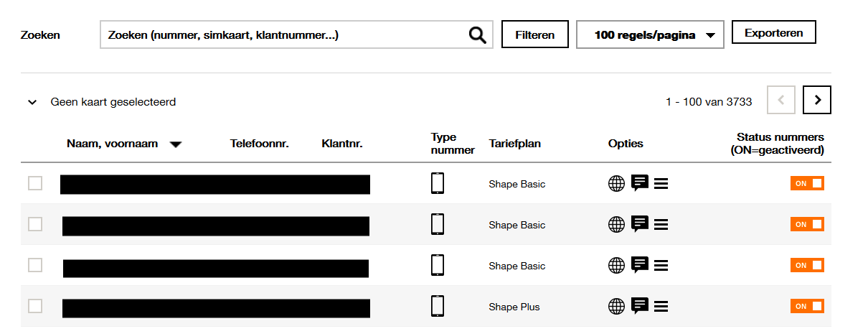Sort by Naam, voornaam arrow
Screen dimensions: 868x334
176,144
